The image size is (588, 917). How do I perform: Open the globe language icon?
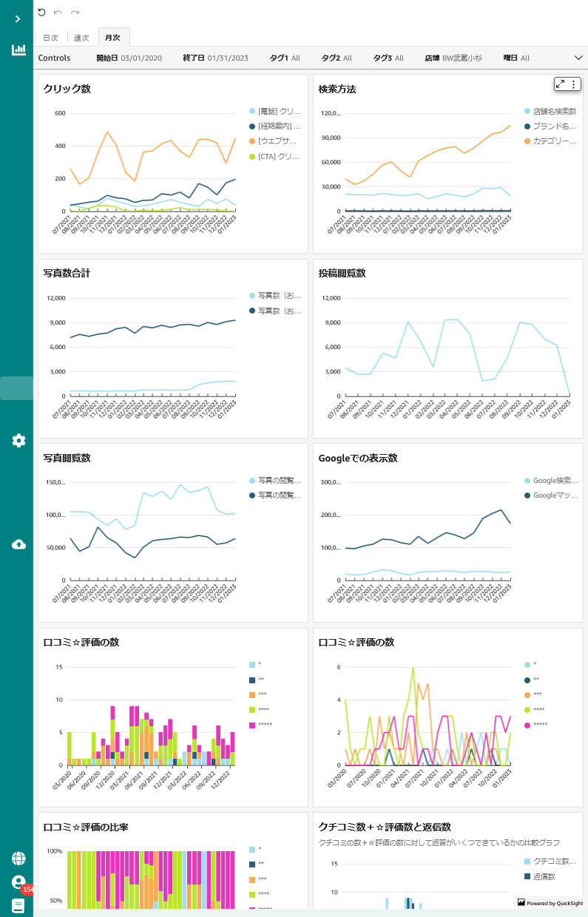pos(18,859)
